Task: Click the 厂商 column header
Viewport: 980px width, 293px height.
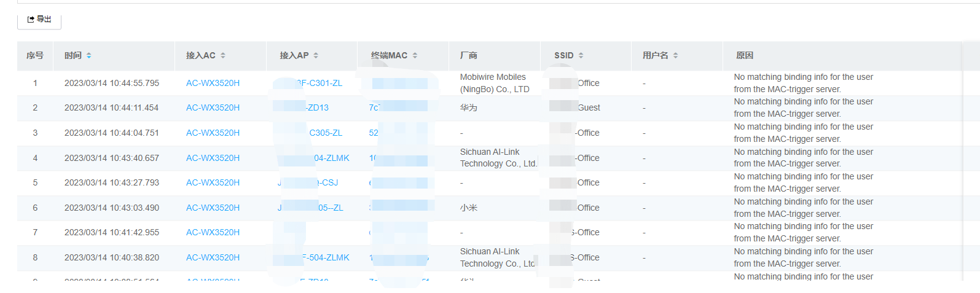Action: point(469,55)
